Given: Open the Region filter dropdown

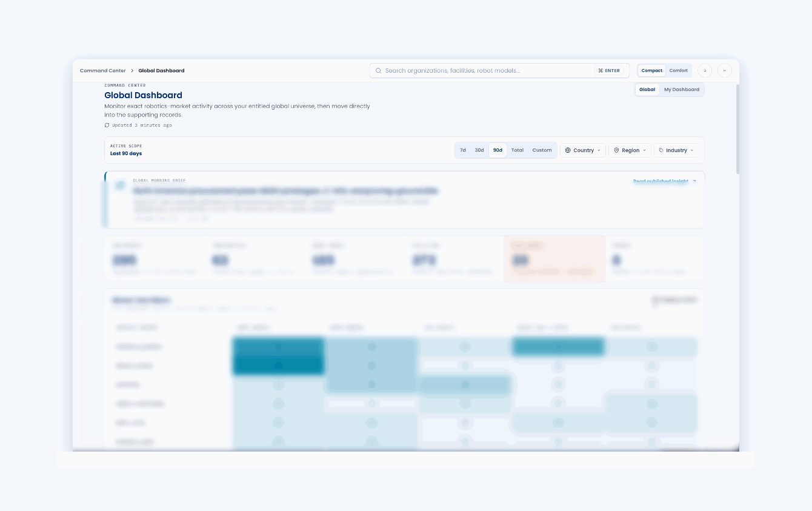Looking at the screenshot, I should [630, 150].
